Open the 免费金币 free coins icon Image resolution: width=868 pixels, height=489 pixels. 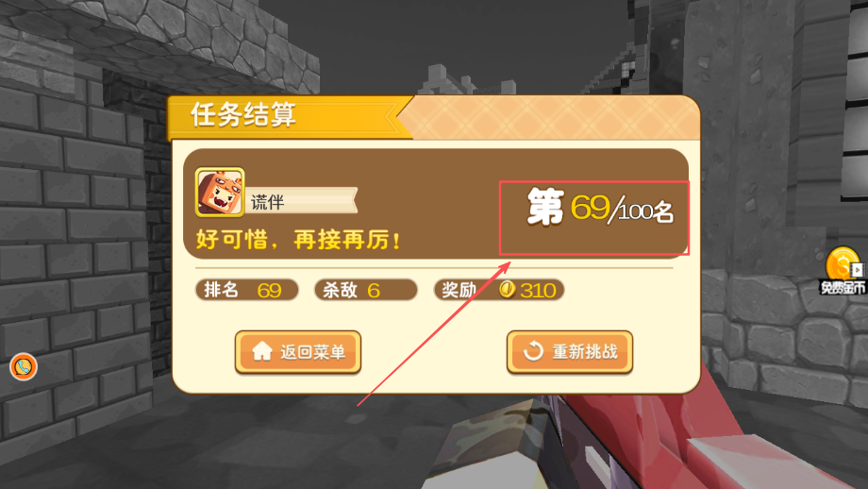coord(843,271)
